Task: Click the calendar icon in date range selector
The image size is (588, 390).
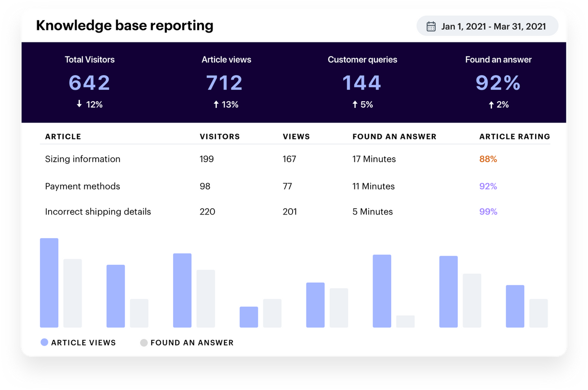Action: (x=430, y=26)
